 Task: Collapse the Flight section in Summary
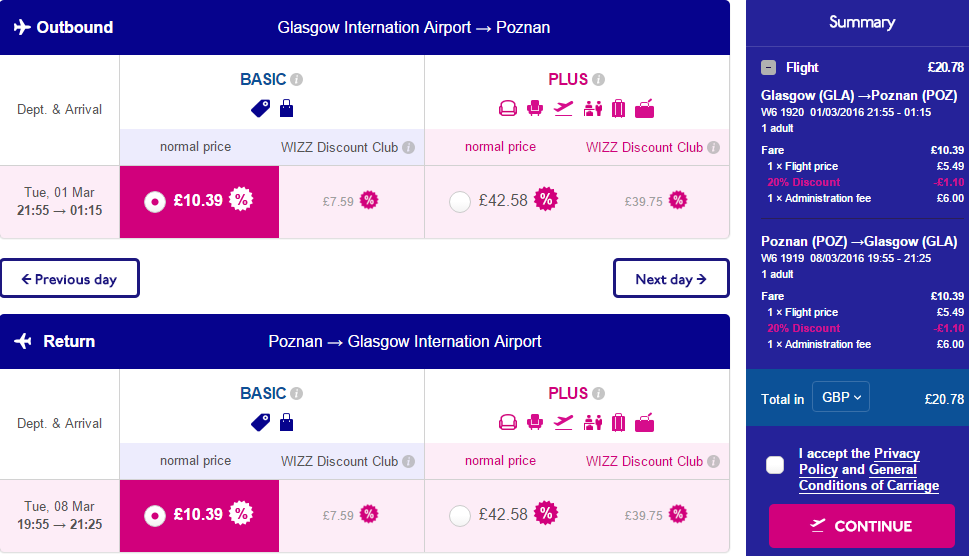coord(768,67)
